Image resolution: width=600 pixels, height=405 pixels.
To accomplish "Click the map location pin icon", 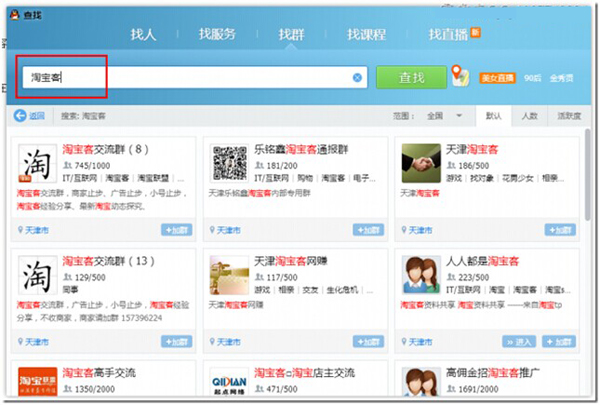I will click(x=459, y=76).
